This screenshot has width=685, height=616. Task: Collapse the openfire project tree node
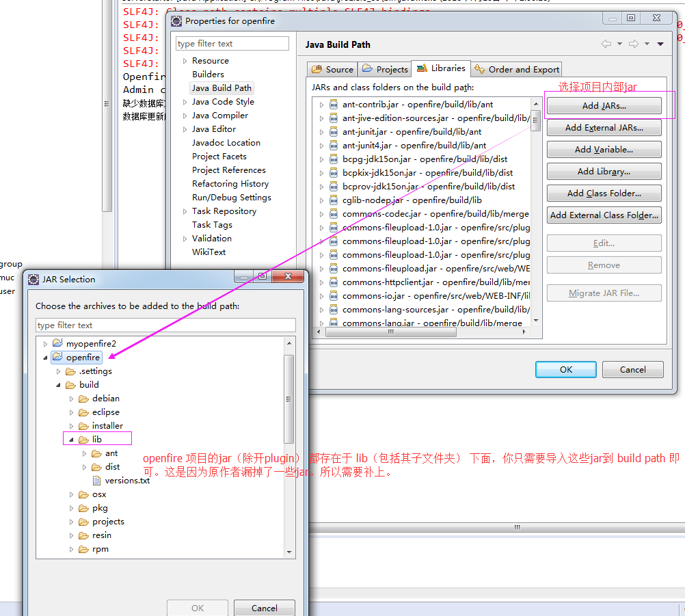coord(45,358)
